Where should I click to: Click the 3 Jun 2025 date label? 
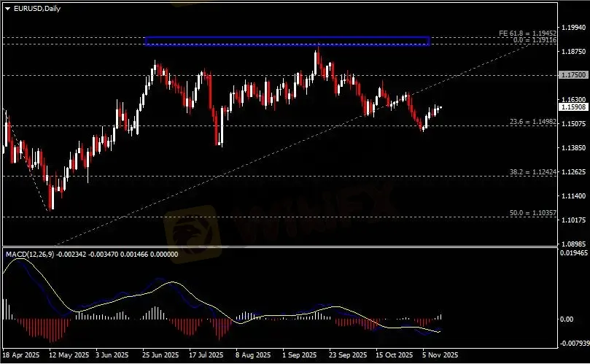pos(112,355)
